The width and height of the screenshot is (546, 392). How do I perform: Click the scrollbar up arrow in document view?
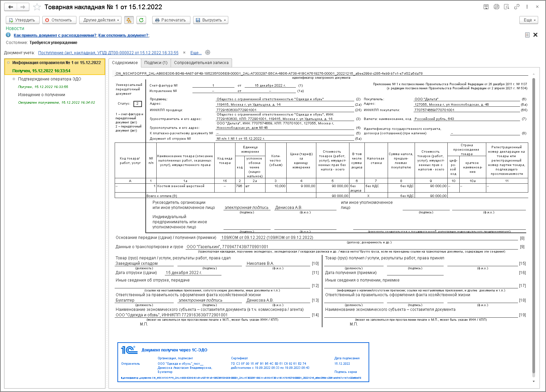click(534, 74)
